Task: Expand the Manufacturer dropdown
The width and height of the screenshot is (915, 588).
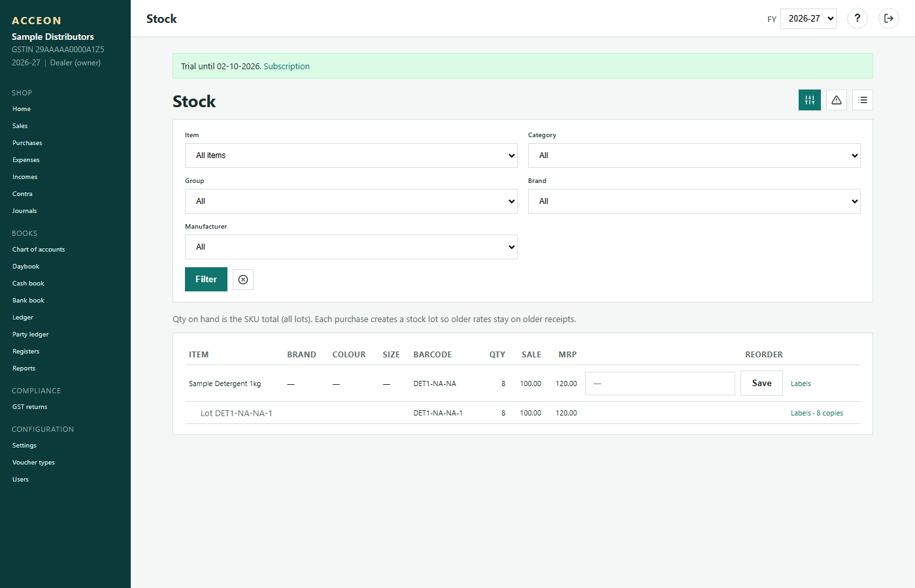Action: [x=351, y=247]
